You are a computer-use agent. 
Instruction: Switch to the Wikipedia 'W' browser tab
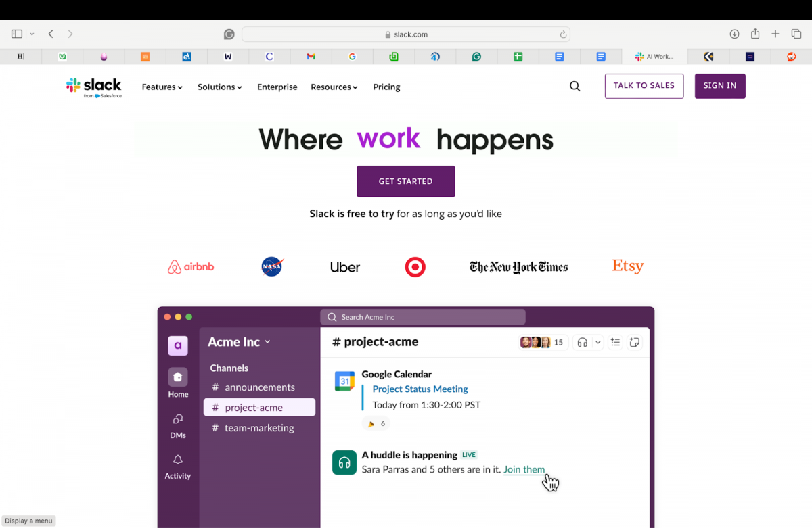click(x=228, y=57)
